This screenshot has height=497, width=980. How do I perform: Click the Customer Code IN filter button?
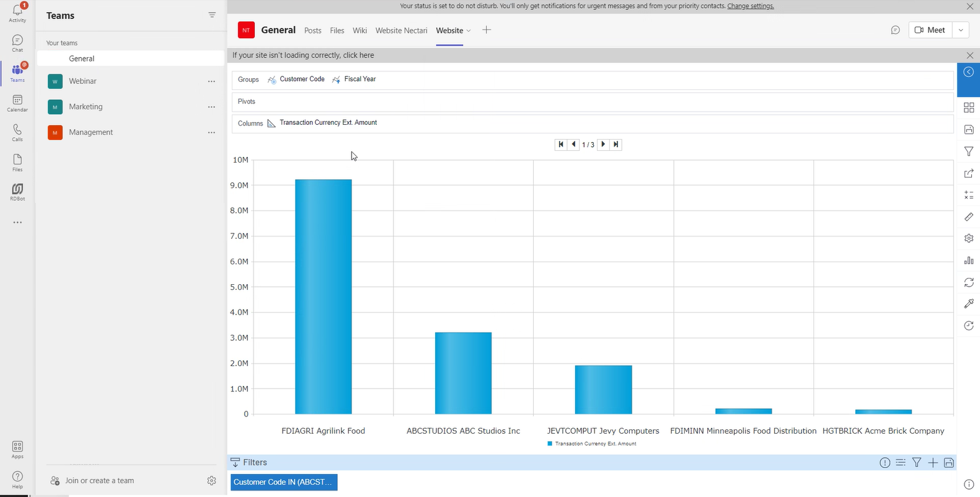283,482
